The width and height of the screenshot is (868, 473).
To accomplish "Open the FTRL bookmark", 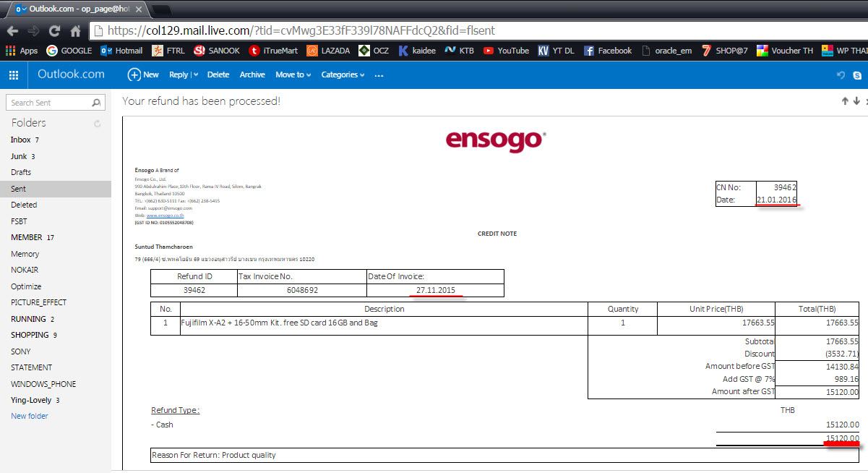I will click(168, 51).
